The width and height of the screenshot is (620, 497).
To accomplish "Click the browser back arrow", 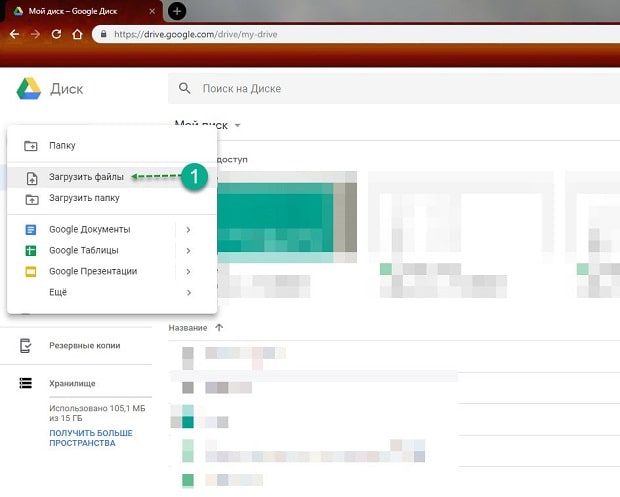I will (15, 34).
